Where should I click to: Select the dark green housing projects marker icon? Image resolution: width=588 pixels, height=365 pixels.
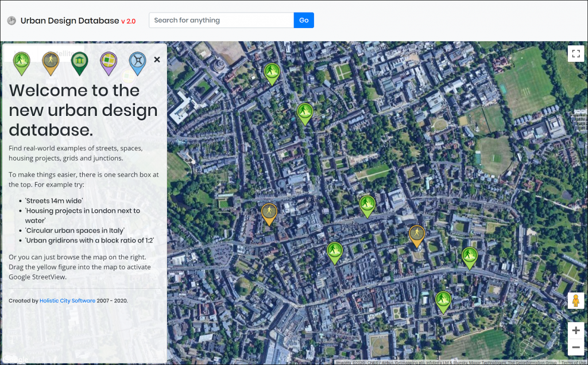(x=79, y=62)
